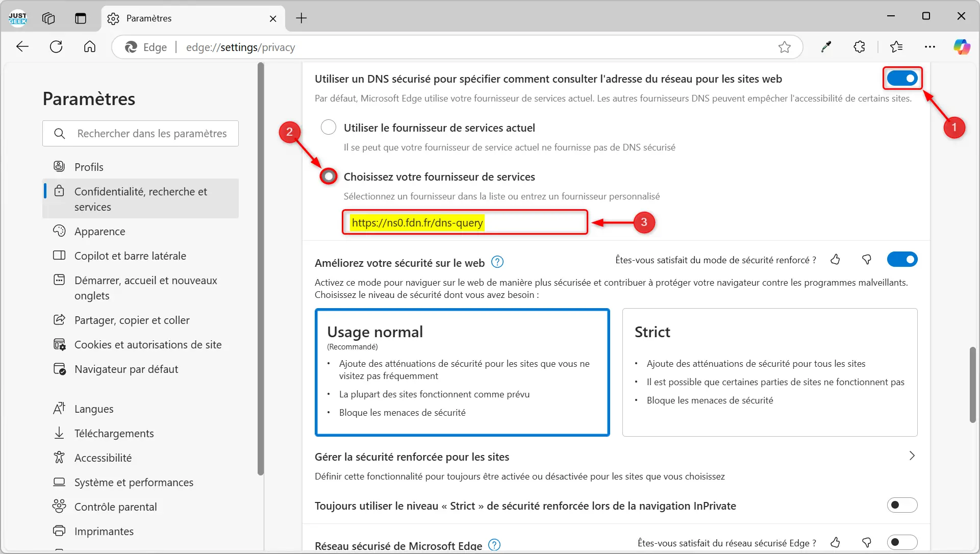
Task: Minimize the Edge window
Action: point(891,16)
